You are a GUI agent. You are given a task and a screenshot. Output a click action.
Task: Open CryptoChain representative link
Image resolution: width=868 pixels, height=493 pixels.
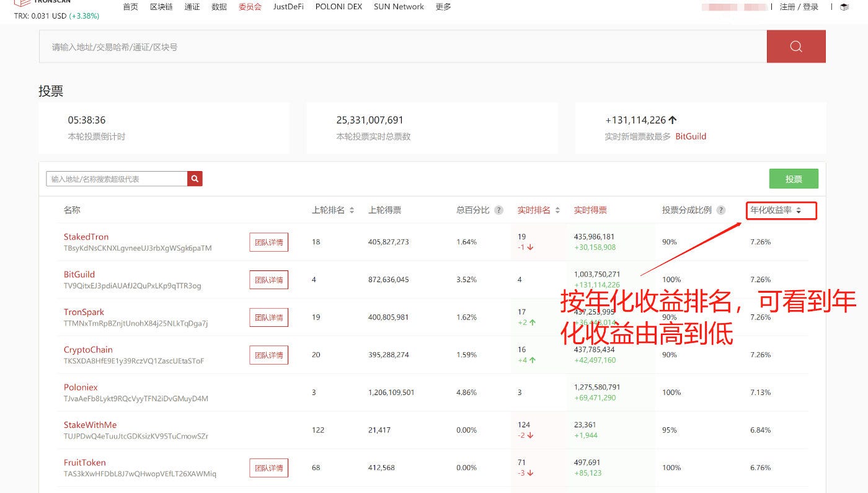point(88,350)
